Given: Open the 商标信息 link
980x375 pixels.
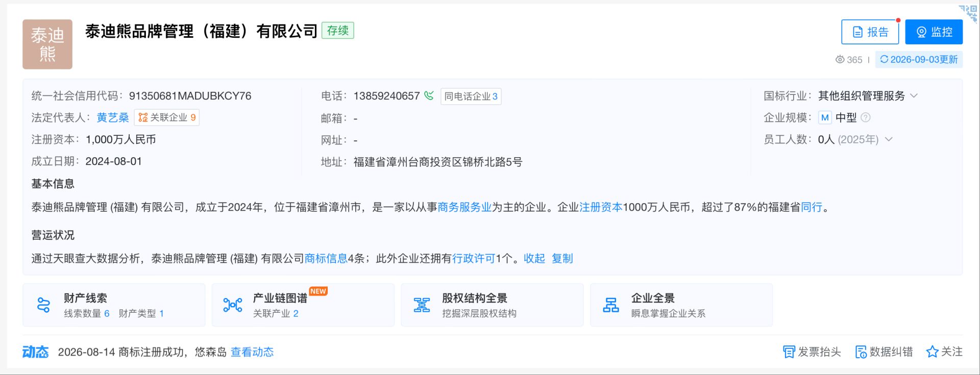Looking at the screenshot, I should click(x=326, y=259).
